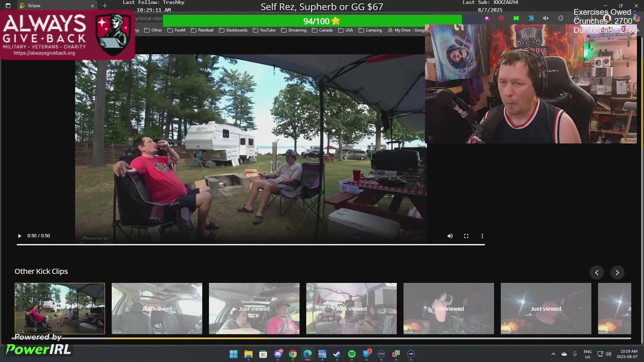
Task: Mute the video player volume
Action: [x=450, y=236]
